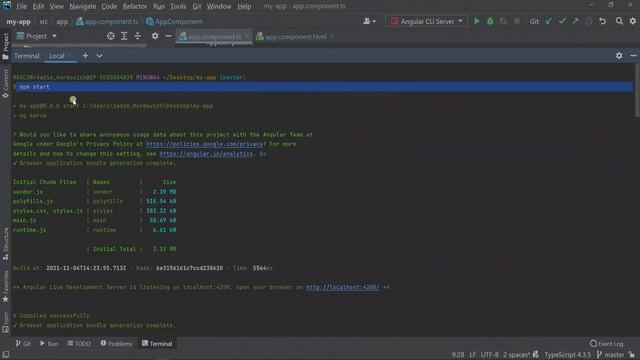Screen dimensions: 640x360
Task: Select the Local terminal tab
Action: (x=60, y=56)
